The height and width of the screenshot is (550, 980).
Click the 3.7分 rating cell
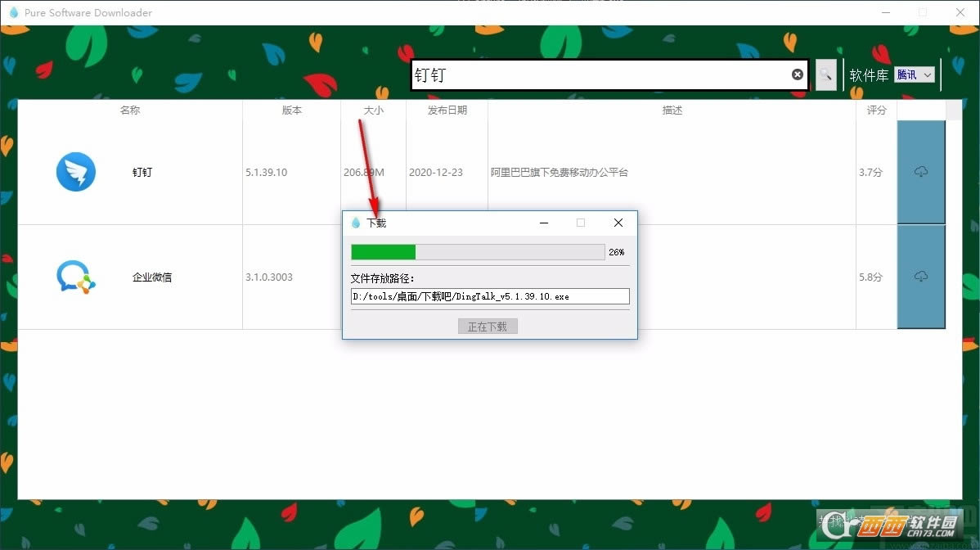pos(870,173)
